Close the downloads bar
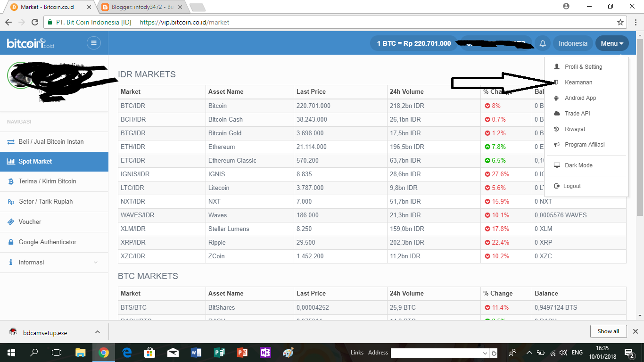Image resolution: width=644 pixels, height=362 pixels. [x=636, y=331]
